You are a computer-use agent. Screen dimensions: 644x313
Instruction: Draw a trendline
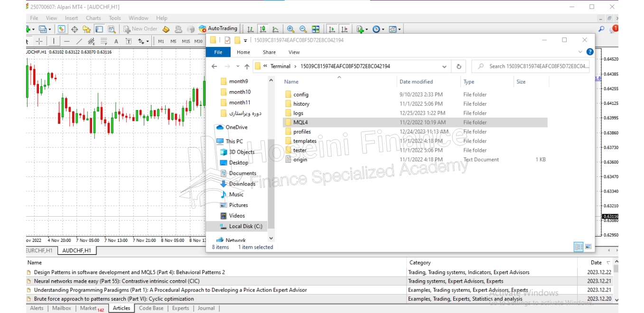(79, 41)
